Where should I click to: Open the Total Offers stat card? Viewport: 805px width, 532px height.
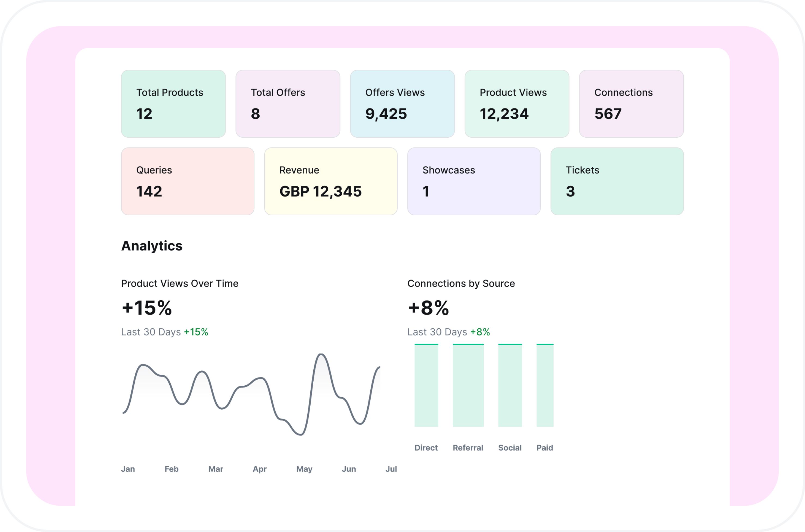point(287,104)
